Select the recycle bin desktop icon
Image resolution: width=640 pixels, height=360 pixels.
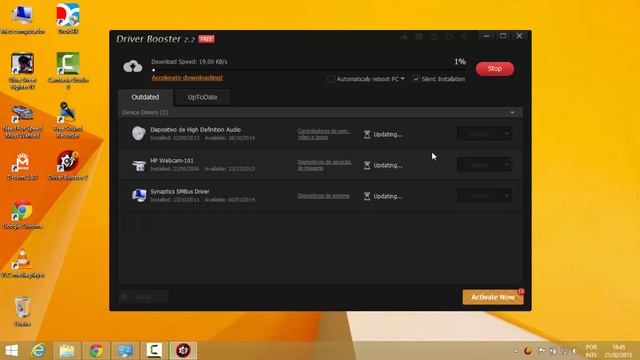(22, 311)
